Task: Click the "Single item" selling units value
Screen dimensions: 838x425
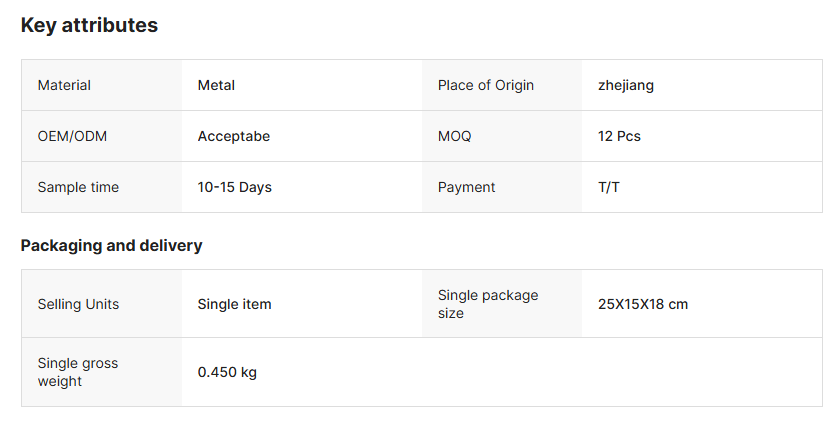Action: 235,304
